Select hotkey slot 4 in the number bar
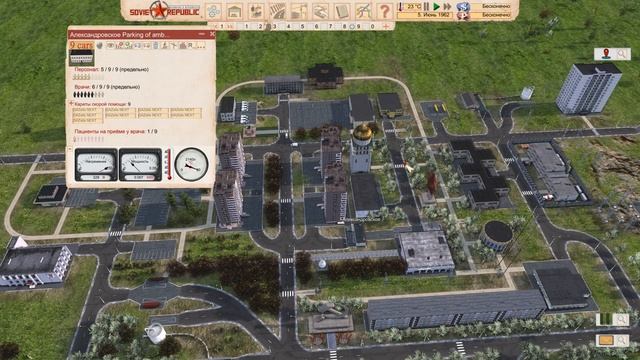Screen dimensions: 640x360 [x=289, y=26]
